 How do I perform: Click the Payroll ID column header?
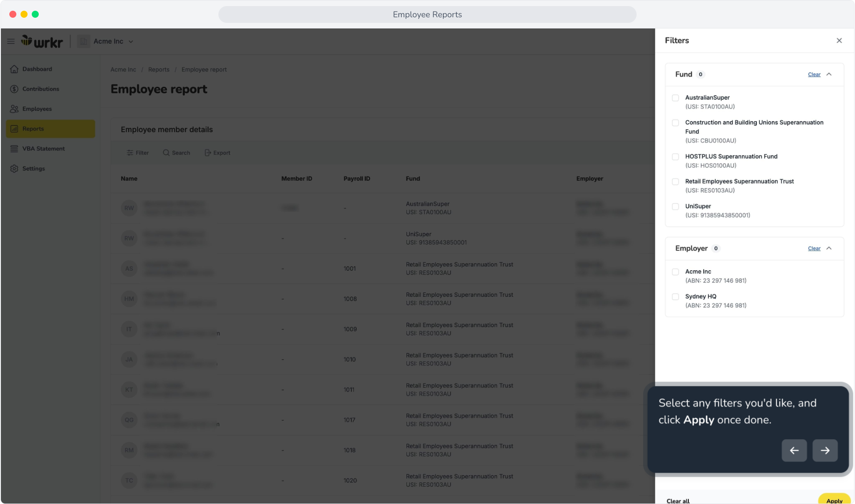pyautogui.click(x=357, y=179)
